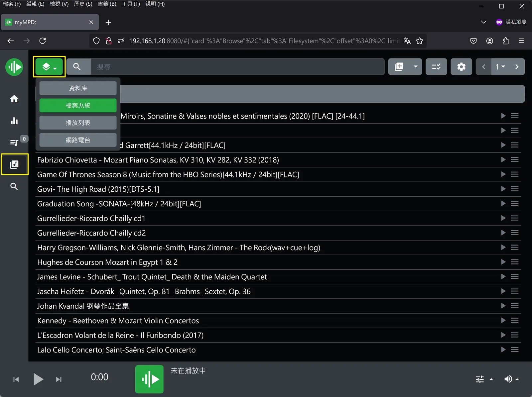
Task: Open the playback statistics bar-chart icon
Action: coord(14,121)
